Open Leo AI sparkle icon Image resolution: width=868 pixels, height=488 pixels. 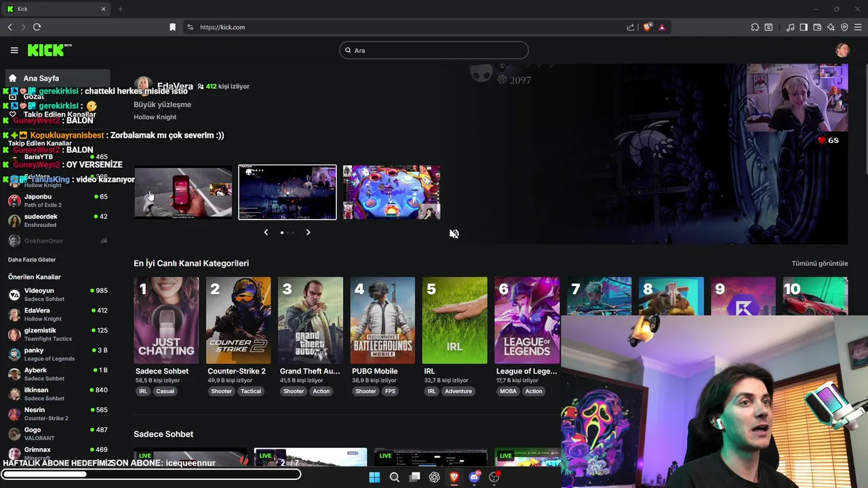click(x=831, y=27)
